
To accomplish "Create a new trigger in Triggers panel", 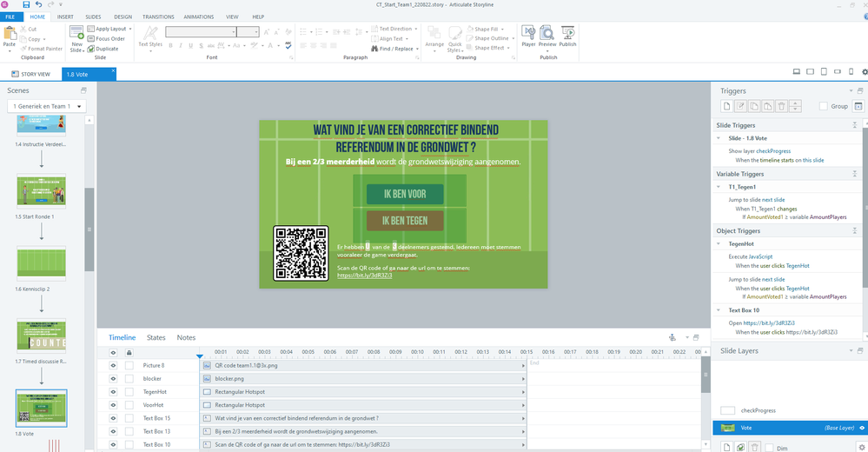I will pos(726,106).
